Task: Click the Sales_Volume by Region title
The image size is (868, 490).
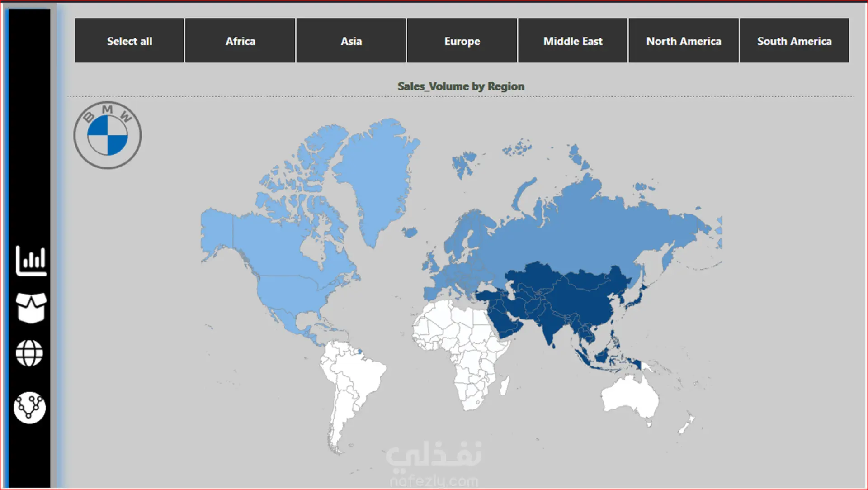Action: (461, 86)
